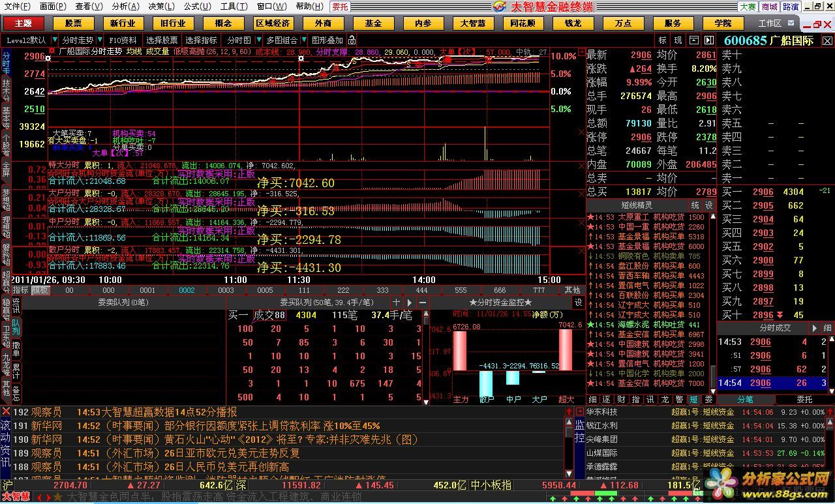Click the play arrow in 委买队列 header
Screen dimensions: 835x504
[410, 303]
